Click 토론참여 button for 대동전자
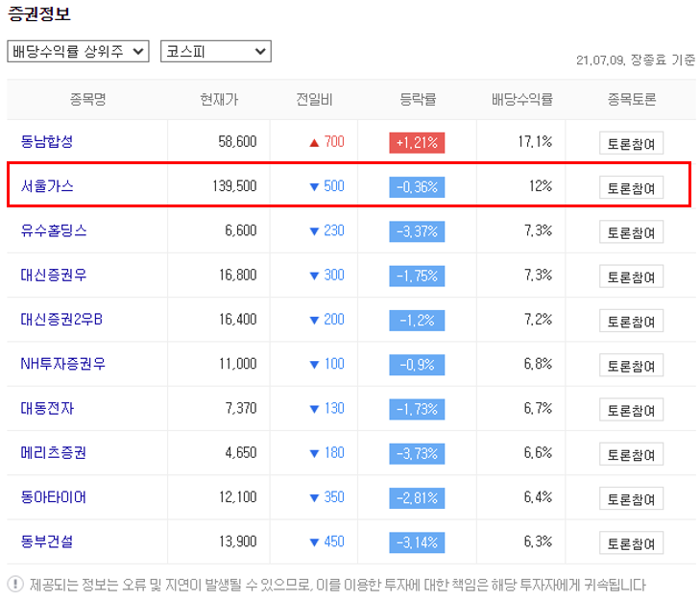 coord(631,409)
